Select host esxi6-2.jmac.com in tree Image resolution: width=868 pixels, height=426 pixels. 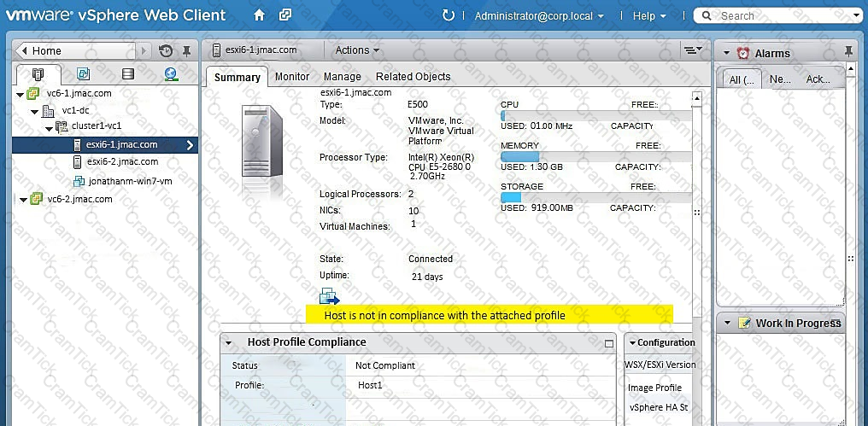[122, 161]
